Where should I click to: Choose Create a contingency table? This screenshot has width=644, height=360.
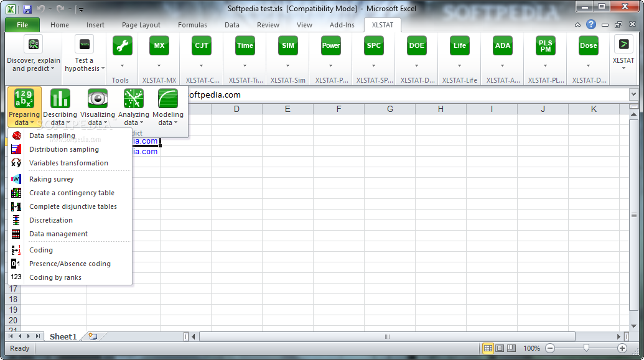[x=70, y=193]
